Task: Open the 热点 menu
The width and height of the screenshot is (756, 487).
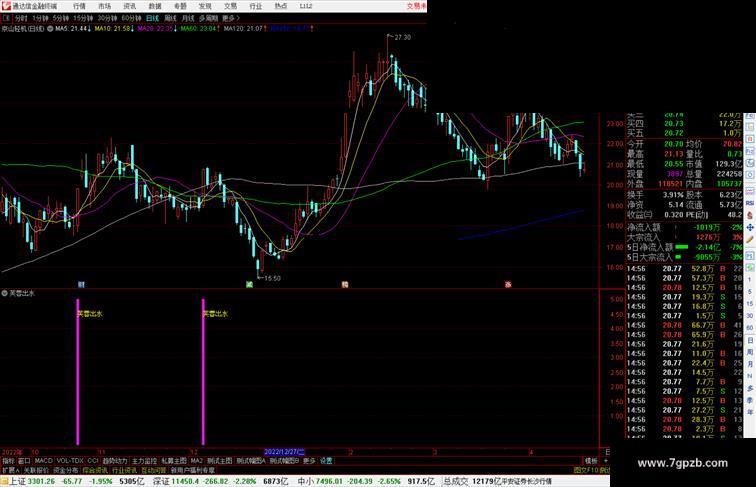Action: (x=281, y=6)
